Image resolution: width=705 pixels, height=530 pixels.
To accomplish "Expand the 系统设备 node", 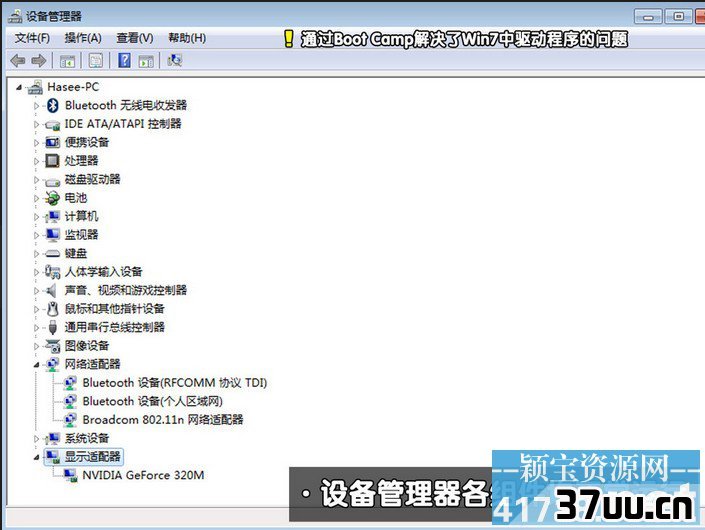I will pyautogui.click(x=37, y=438).
